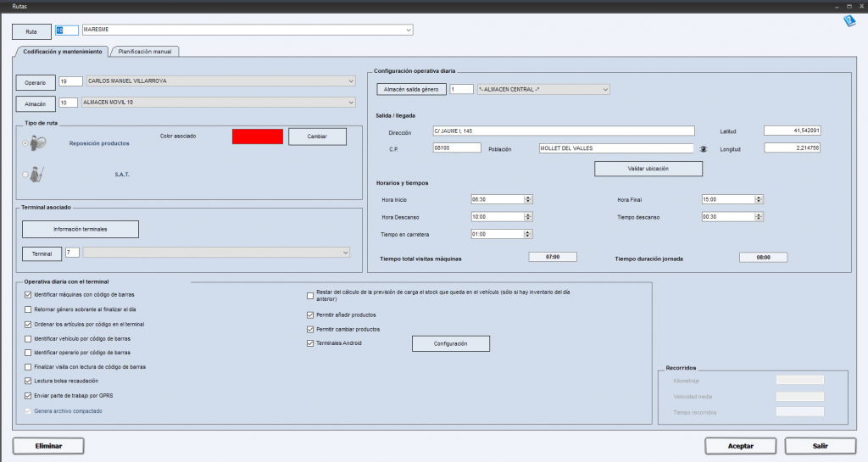Enable Retornar género sobrante al finalizar el día
This screenshot has height=462, width=868.
pos(28,310)
